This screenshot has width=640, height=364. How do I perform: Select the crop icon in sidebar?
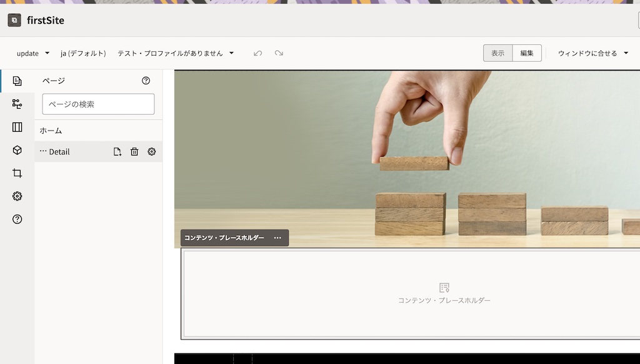(x=17, y=174)
